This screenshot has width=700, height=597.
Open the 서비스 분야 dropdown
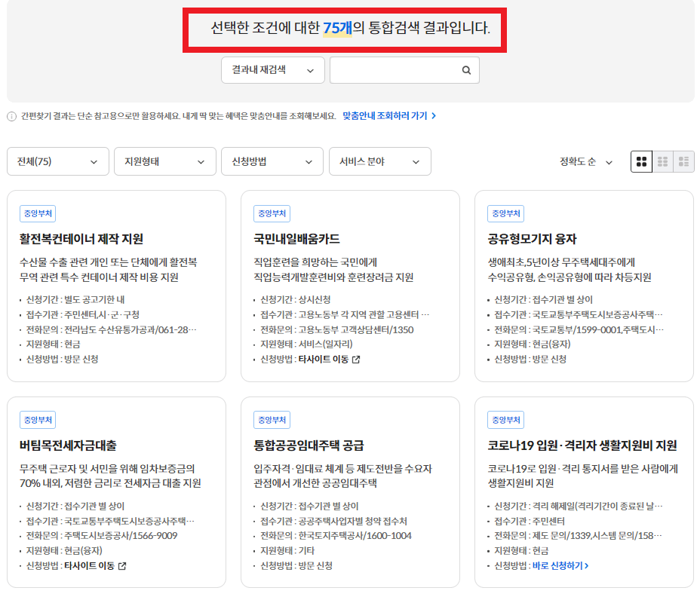point(380,161)
